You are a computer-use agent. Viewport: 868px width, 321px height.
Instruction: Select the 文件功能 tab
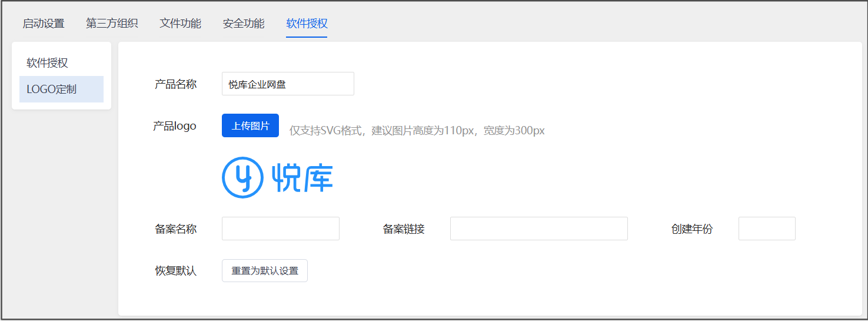[181, 24]
